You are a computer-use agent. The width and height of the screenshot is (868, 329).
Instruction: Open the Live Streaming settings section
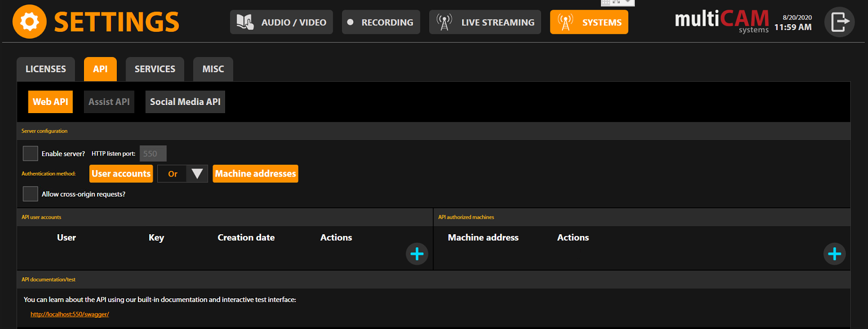pyautogui.click(x=485, y=22)
